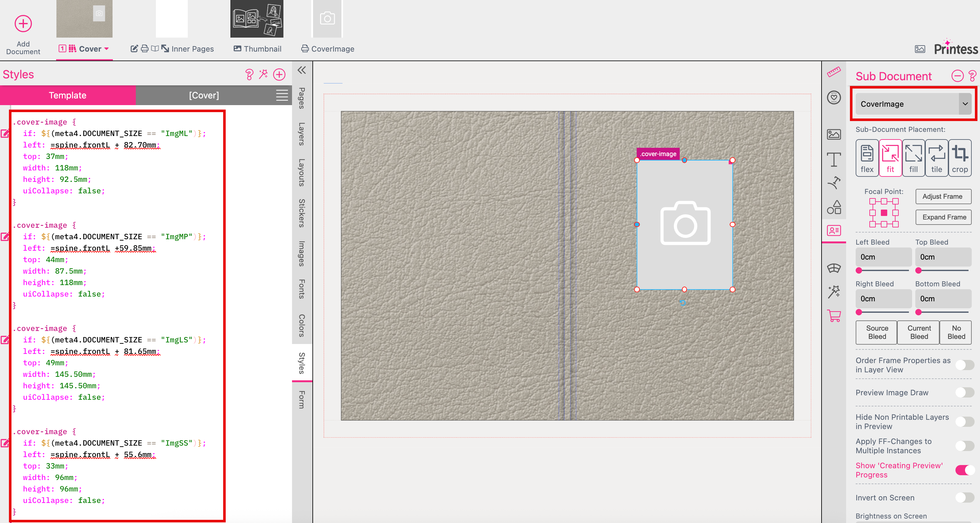Click the path text tool icon
The height and width of the screenshot is (523, 980).
click(834, 183)
